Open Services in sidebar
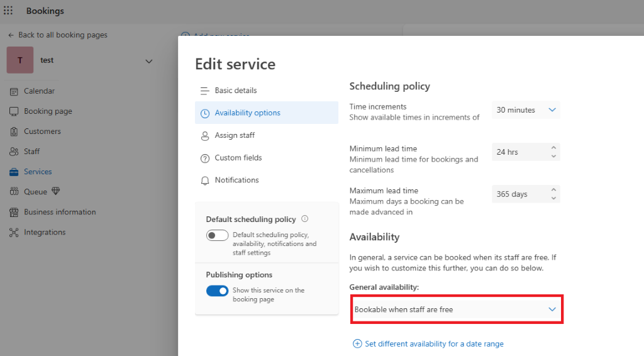Viewport: 644px width, 356px height. tap(38, 172)
